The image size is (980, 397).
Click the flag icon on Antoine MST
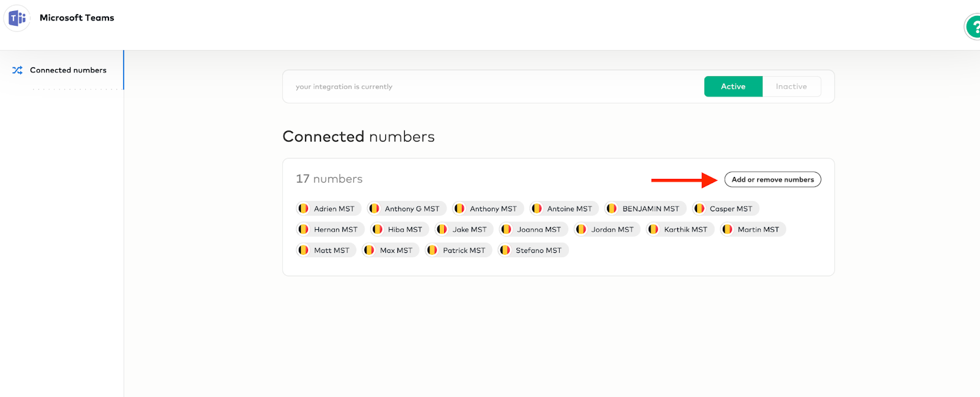point(537,209)
